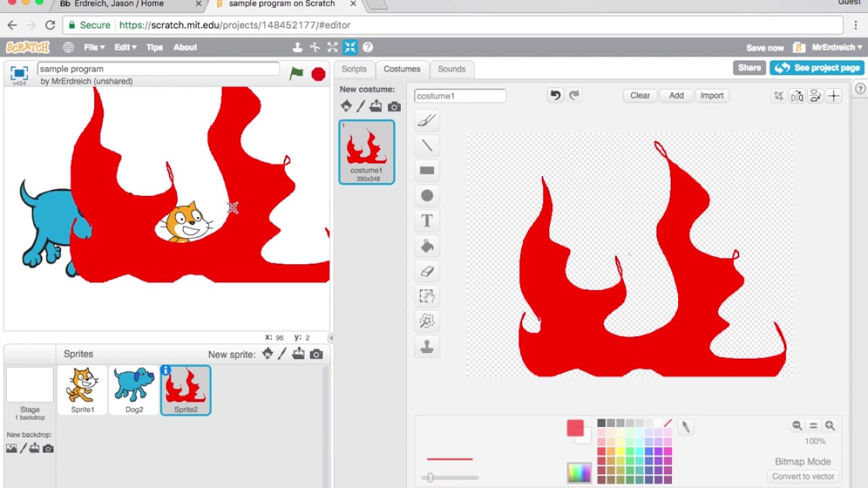Reset canvas zoom with equals icon
The height and width of the screenshot is (488, 868).
click(813, 426)
